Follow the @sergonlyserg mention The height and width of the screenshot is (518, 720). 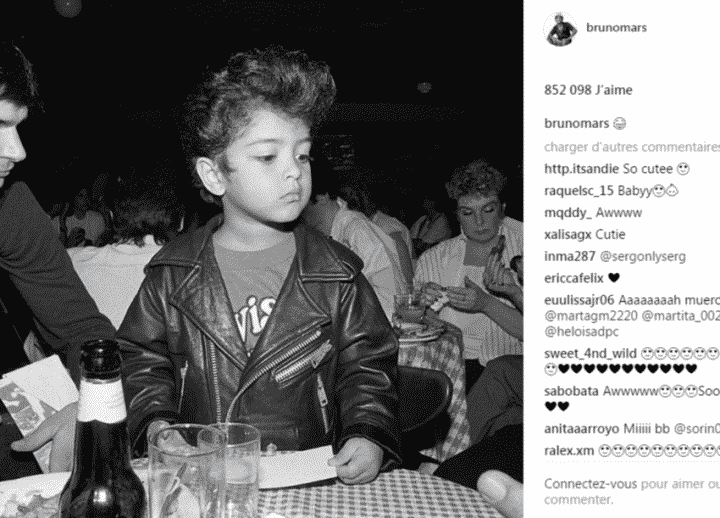[x=642, y=256]
